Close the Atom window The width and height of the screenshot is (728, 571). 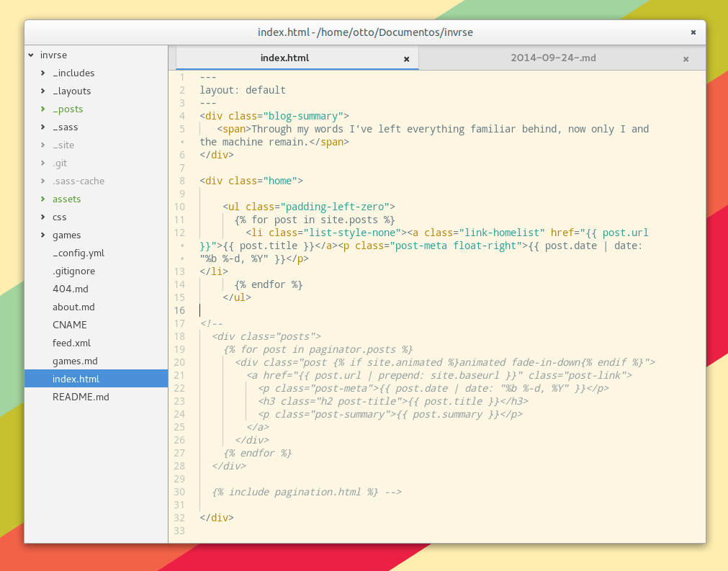point(693,32)
